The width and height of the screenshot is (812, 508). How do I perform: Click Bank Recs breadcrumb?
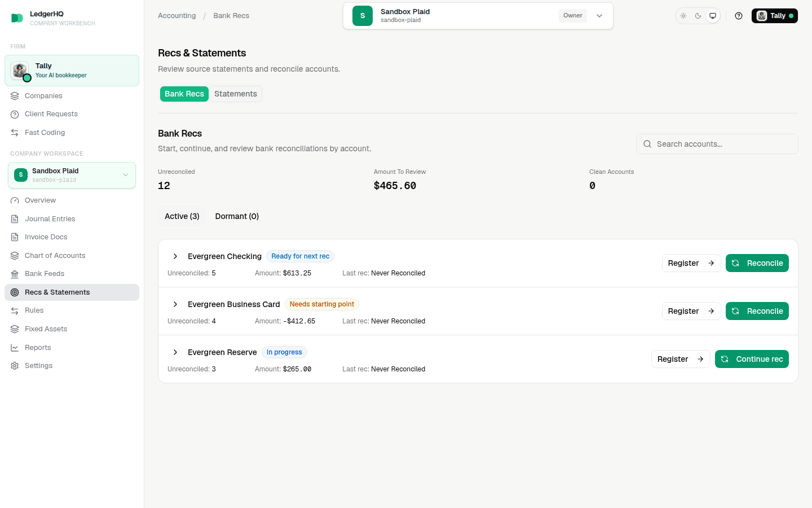(231, 16)
